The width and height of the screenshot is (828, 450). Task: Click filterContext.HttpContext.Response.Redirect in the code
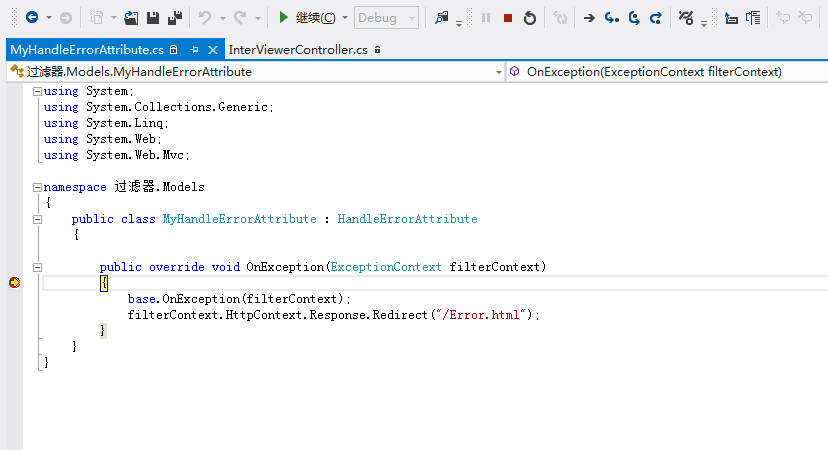tap(277, 315)
